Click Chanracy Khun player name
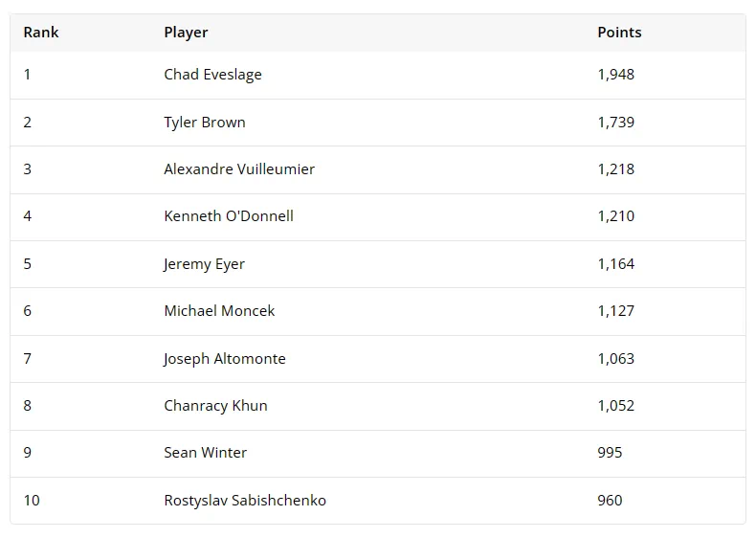 pos(215,406)
